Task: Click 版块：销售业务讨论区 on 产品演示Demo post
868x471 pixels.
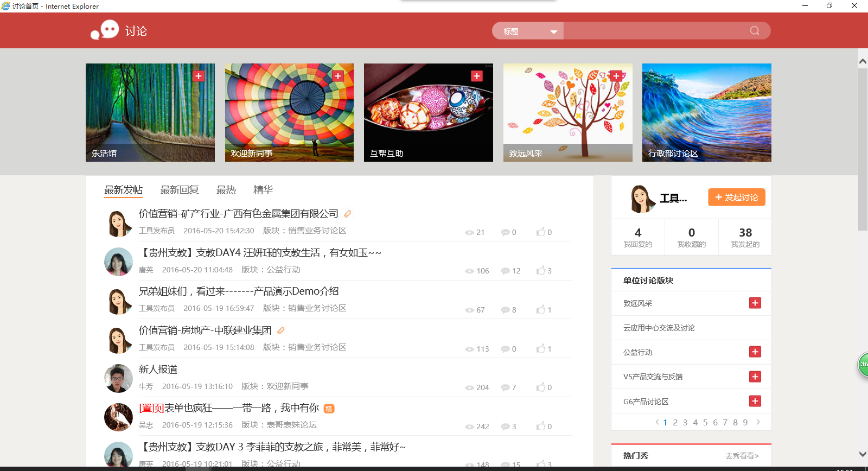Action: (x=304, y=308)
